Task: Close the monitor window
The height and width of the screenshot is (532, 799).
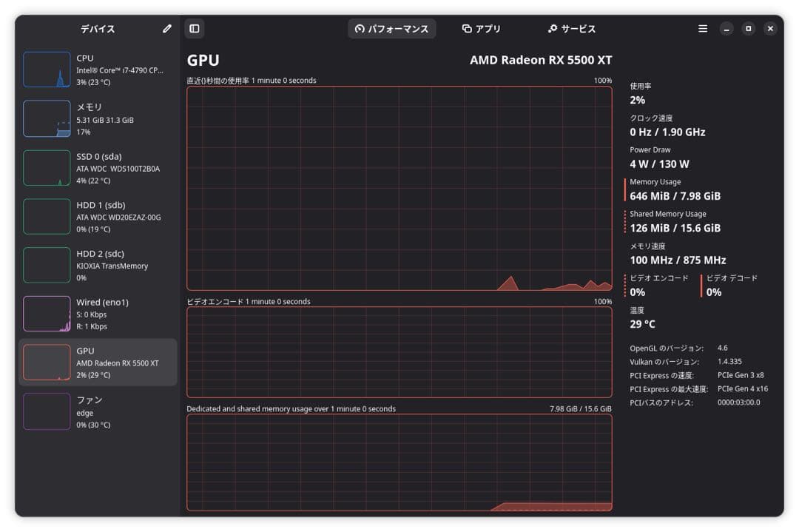Action: click(770, 29)
